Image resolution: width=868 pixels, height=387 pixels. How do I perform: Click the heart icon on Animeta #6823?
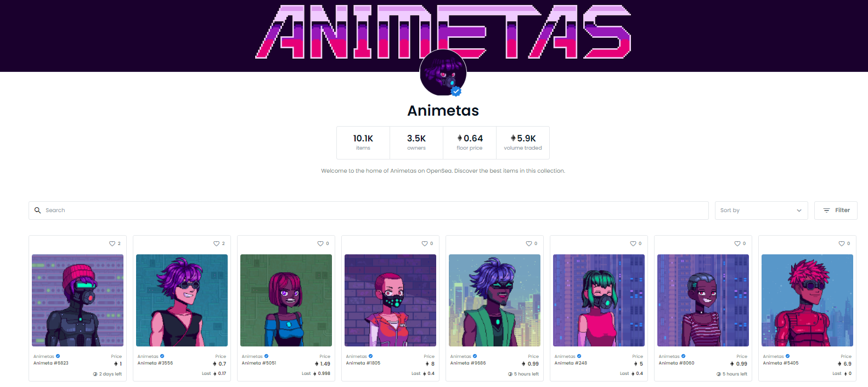coord(112,243)
